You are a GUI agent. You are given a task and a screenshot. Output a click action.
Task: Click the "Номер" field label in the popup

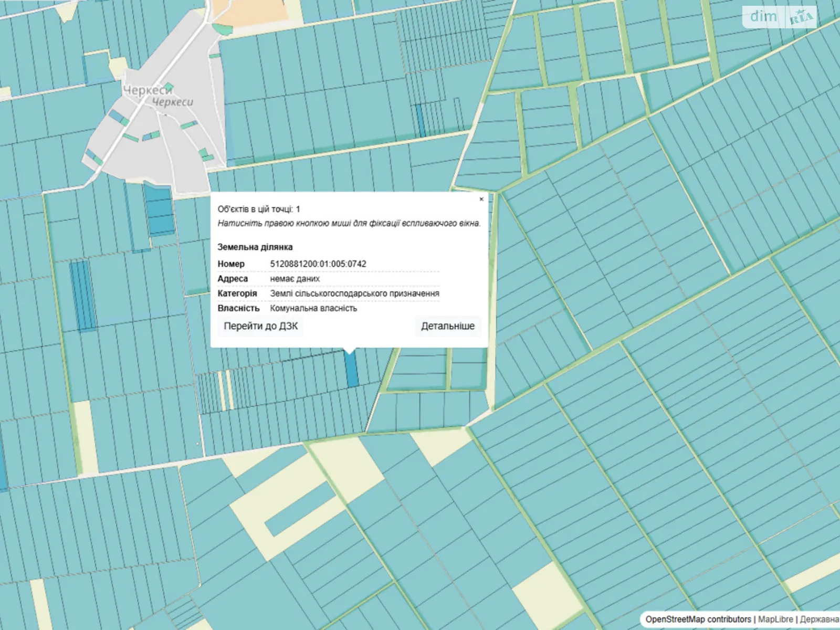231,264
